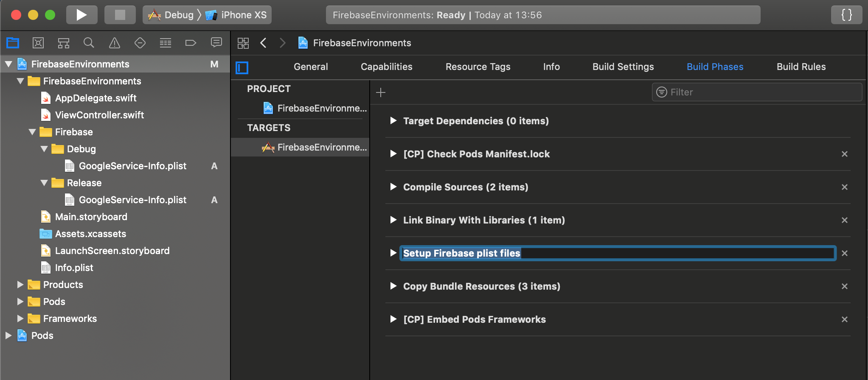Viewport: 868px width, 380px height.
Task: Open AppDelegate.swift in the navigator
Action: 96,98
